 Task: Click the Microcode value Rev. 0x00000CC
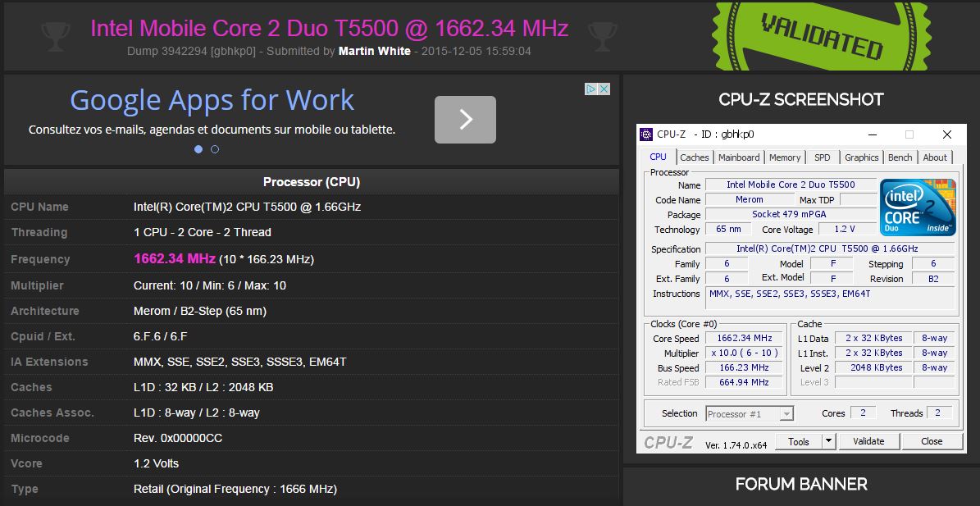tap(178, 439)
